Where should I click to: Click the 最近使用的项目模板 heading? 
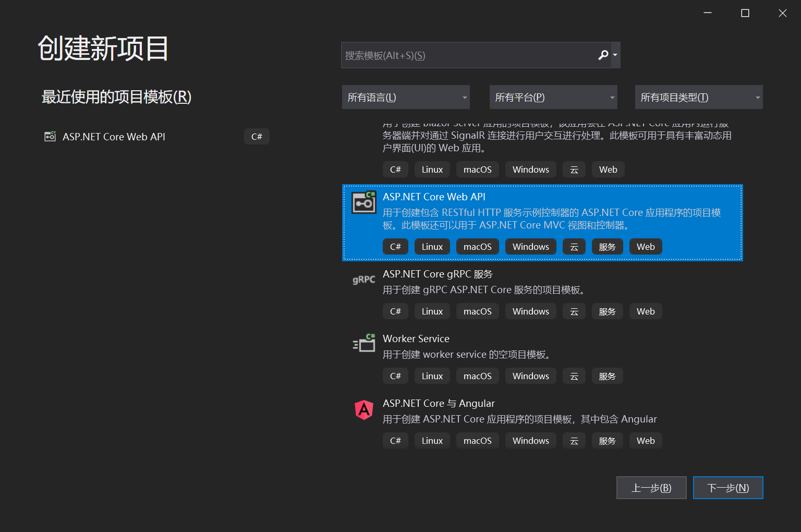[116, 97]
